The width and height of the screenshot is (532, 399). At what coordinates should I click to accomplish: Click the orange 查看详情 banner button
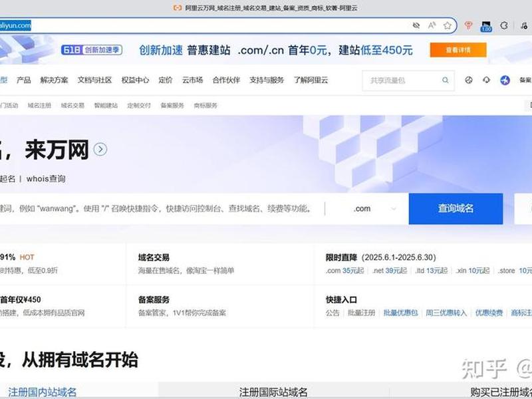458,50
